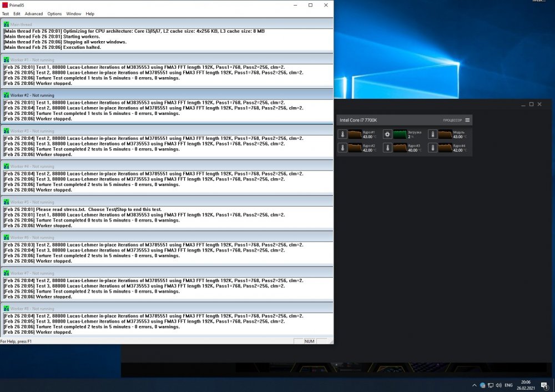Click the thermometer icon for Ядро #4
This screenshot has height=392, width=555.
[433, 148]
